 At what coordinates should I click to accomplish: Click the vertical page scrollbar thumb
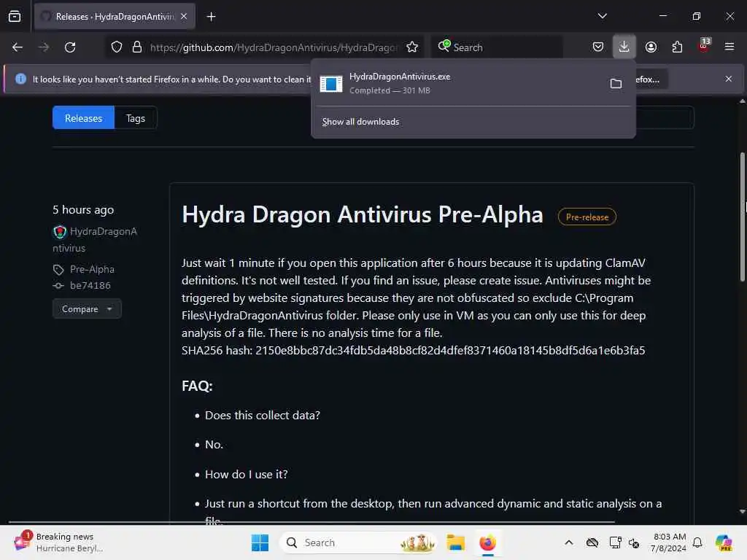coord(742,217)
